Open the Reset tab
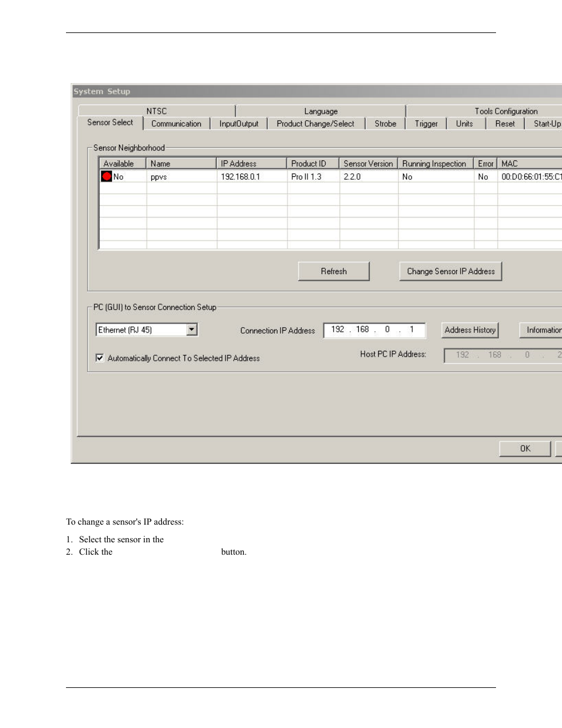 pyautogui.click(x=505, y=124)
